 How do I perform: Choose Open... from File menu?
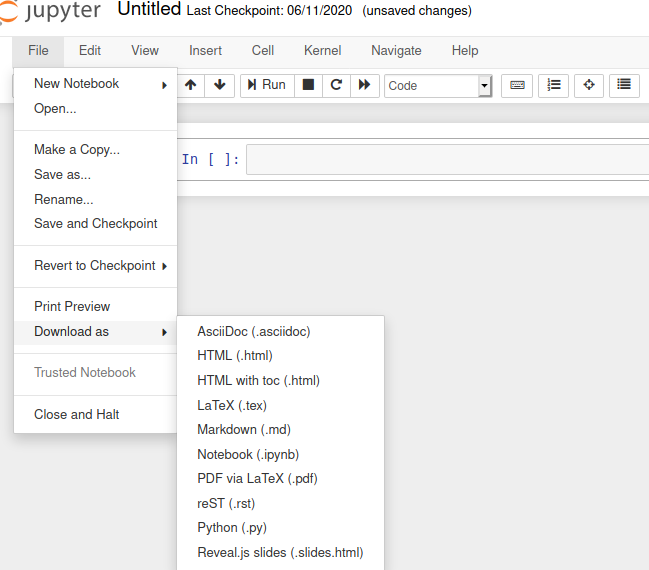click(96, 108)
